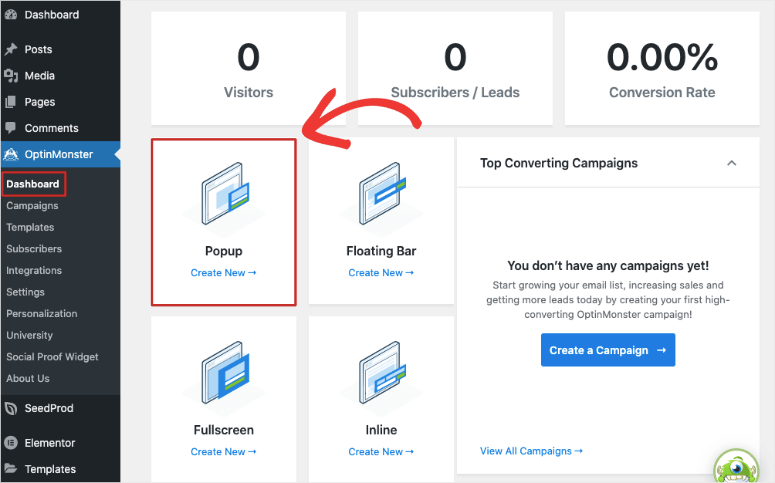Click the Posts pushpin icon
Screen dimensions: 775x483
11,49
